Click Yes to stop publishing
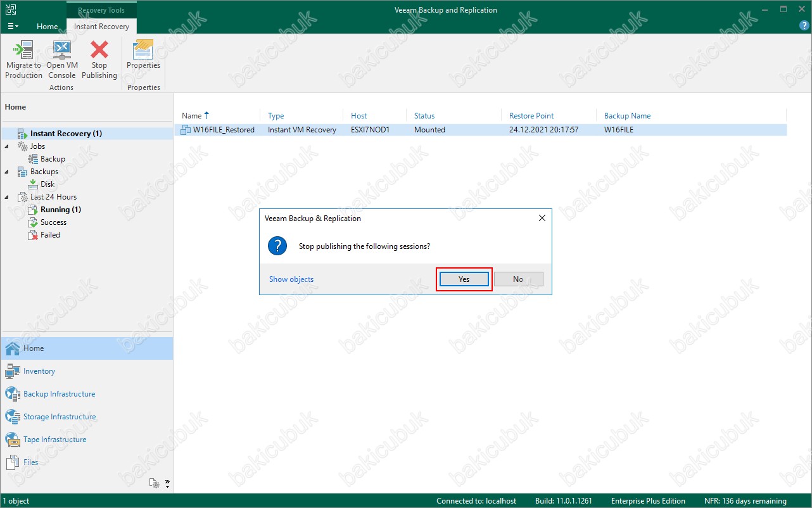 464,279
